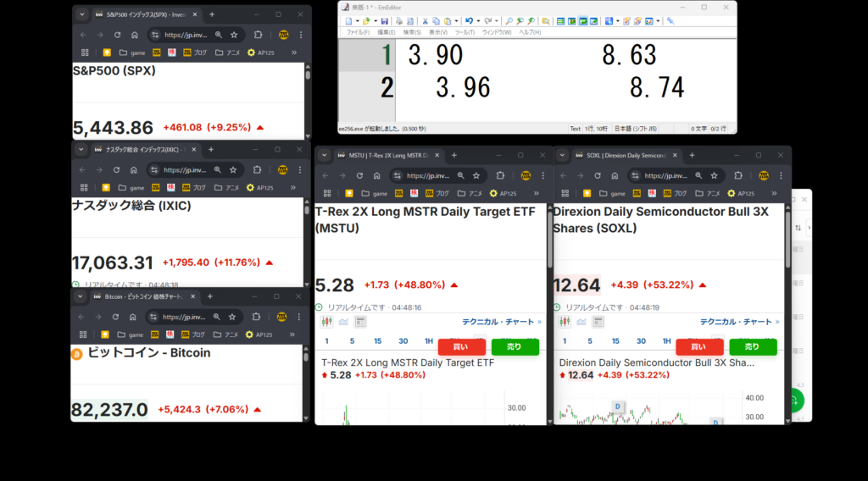
Task: Click the address bar URL in Bitcoin window
Action: pos(184,318)
